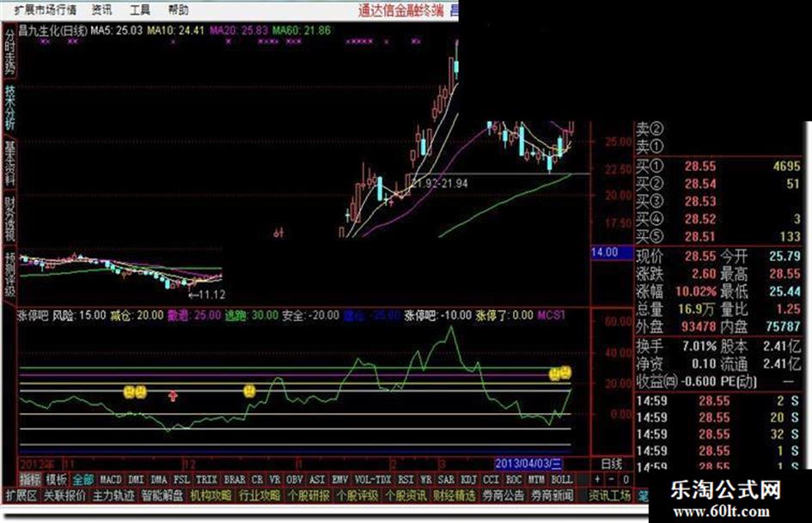The width and height of the screenshot is (812, 523).
Task: Switch to the 技术分析 side tab
Action: 9,106
